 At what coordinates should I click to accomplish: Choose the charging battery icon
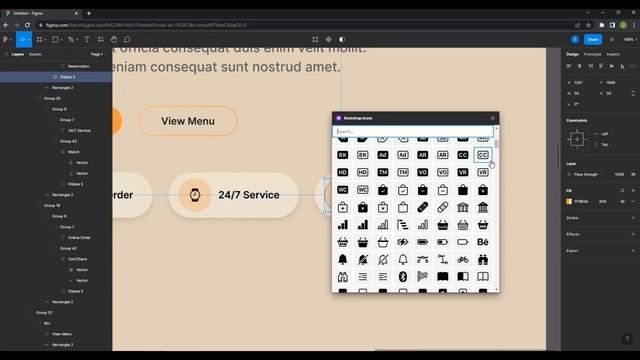[x=402, y=242]
